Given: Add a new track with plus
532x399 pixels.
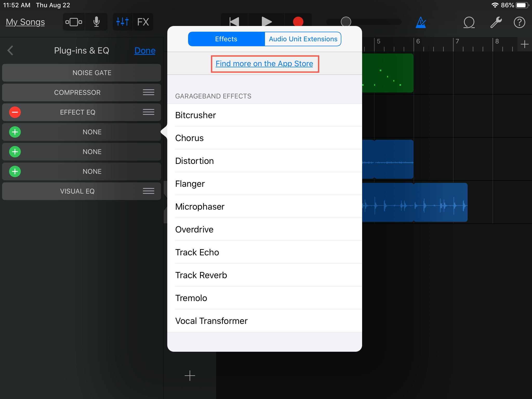Looking at the screenshot, I should point(190,376).
